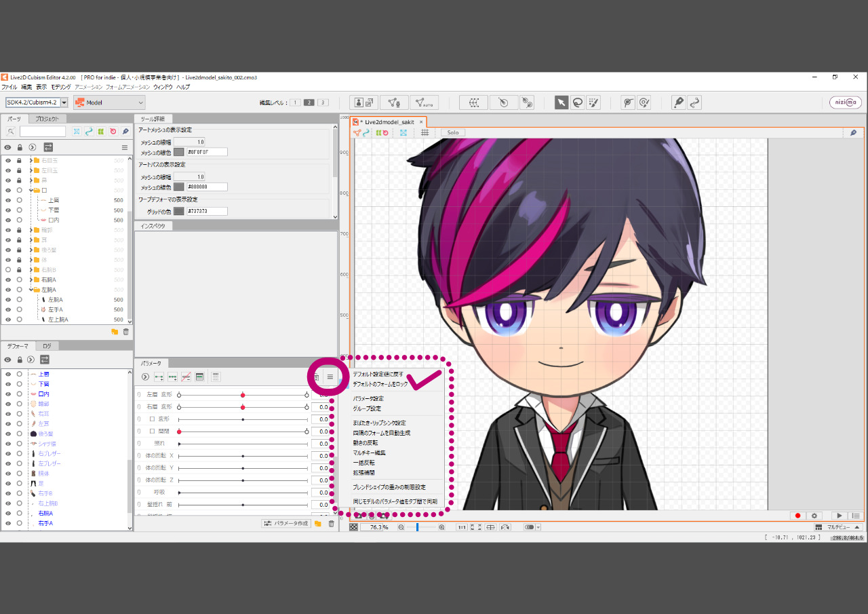Open the parts panel hamburger menu
Image resolution: width=868 pixels, height=614 pixels.
124,147
